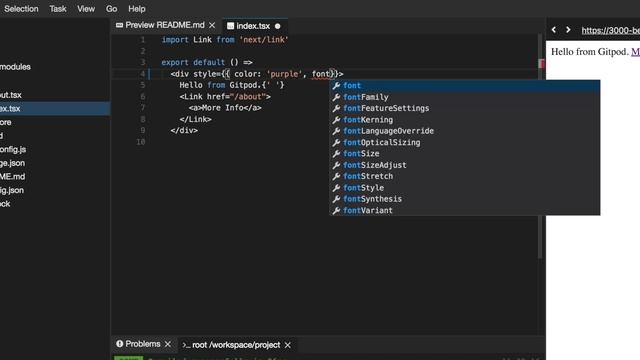Open the View menu
The height and width of the screenshot is (360, 640).
pyautogui.click(x=86, y=9)
